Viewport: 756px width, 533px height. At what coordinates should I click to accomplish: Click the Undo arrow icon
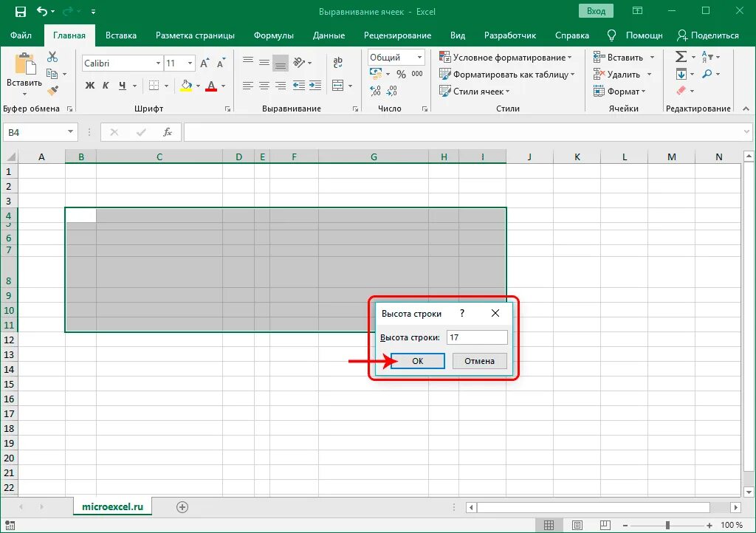(43, 11)
